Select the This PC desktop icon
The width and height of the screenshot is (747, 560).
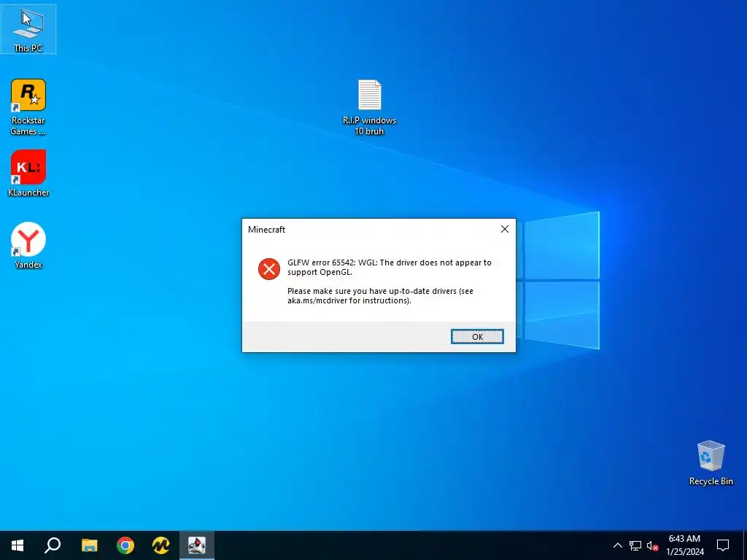click(x=28, y=29)
